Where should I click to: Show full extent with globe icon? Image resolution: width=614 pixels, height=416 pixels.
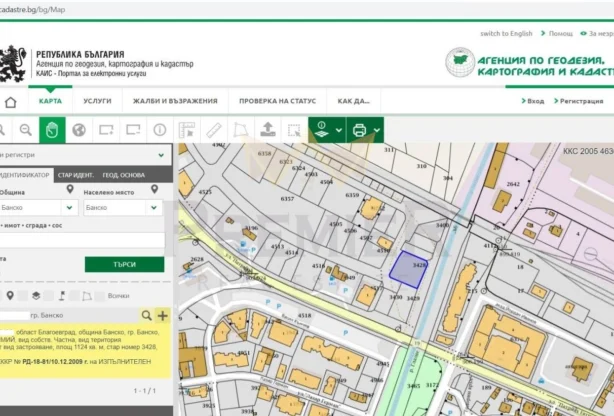pos(79,130)
